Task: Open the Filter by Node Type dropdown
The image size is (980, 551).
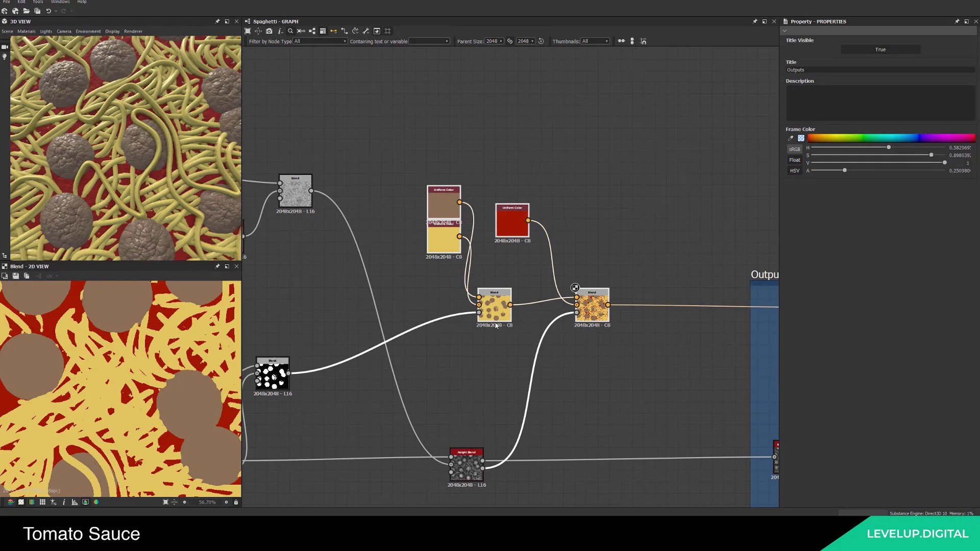Action: click(319, 41)
